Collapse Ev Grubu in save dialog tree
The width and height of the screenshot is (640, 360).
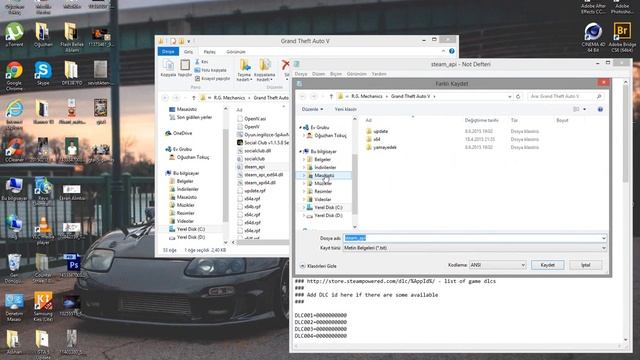pyautogui.click(x=300, y=127)
